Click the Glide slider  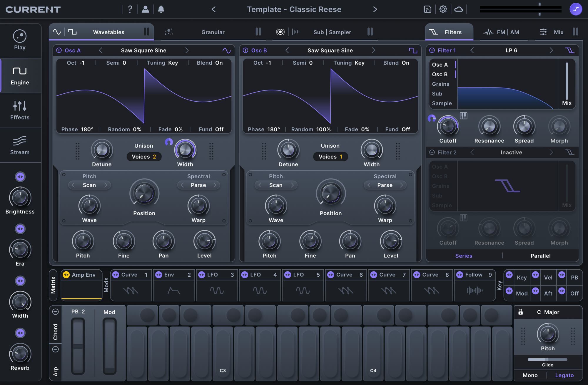pyautogui.click(x=547, y=359)
